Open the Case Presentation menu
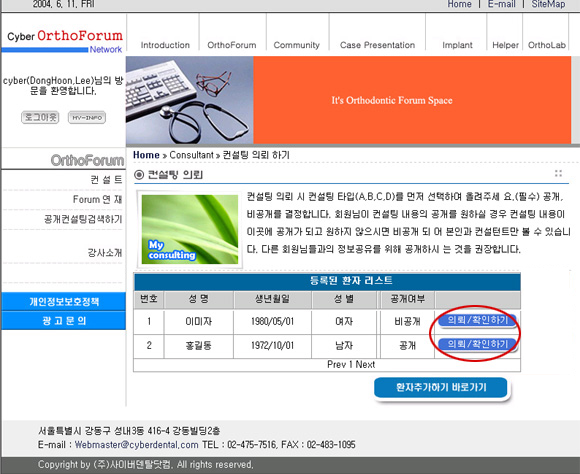The height and width of the screenshot is (474, 580). (x=377, y=45)
